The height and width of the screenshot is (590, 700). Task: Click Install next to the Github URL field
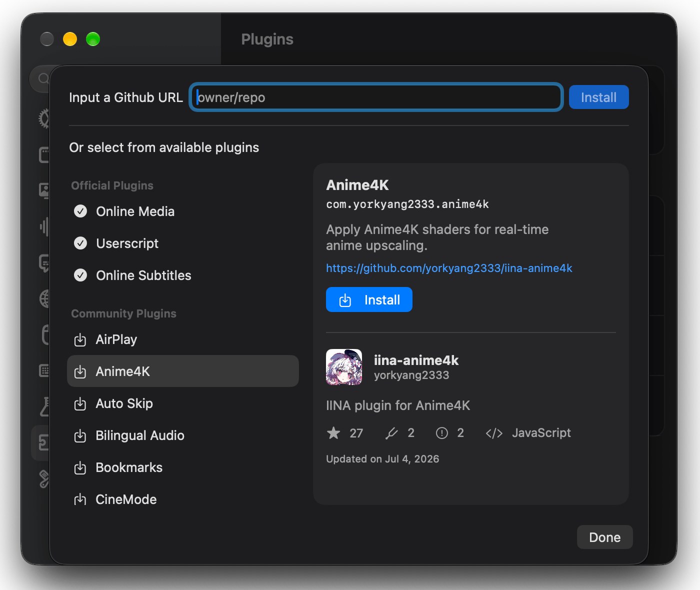pos(599,97)
